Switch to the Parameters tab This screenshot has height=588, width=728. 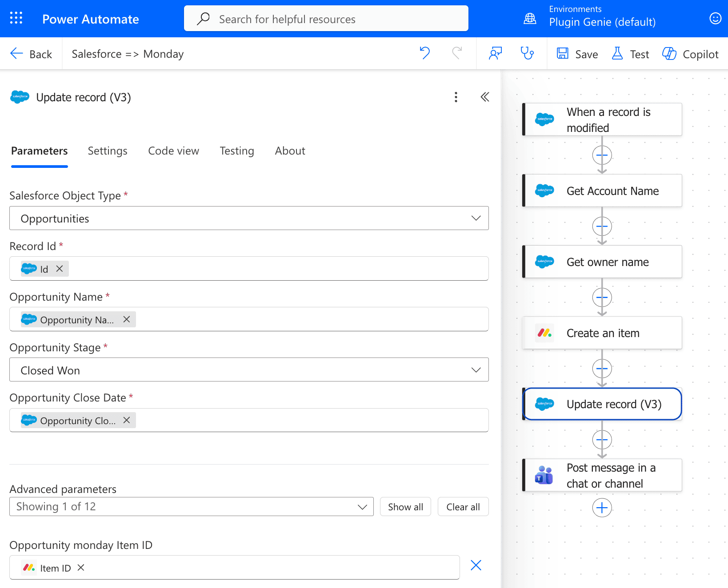pyautogui.click(x=40, y=151)
